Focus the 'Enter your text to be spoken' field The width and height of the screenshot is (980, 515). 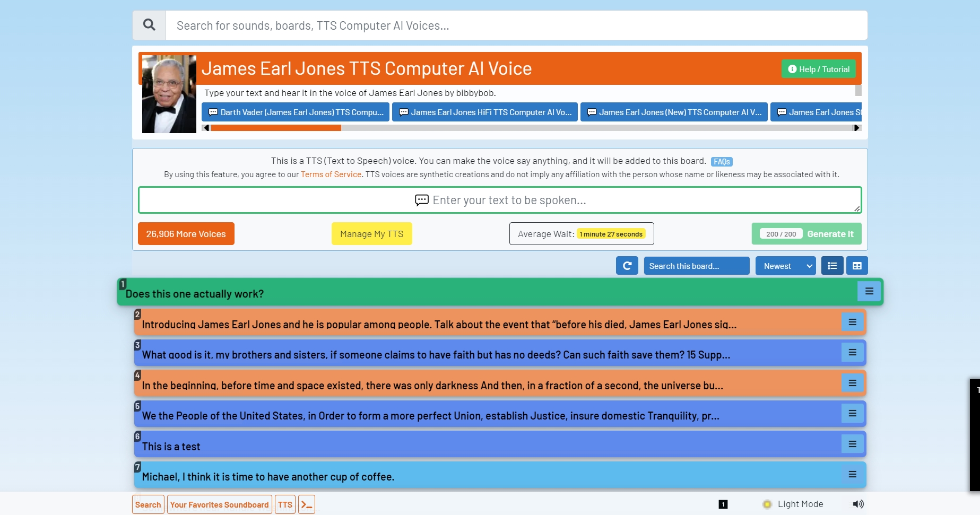pyautogui.click(x=500, y=200)
